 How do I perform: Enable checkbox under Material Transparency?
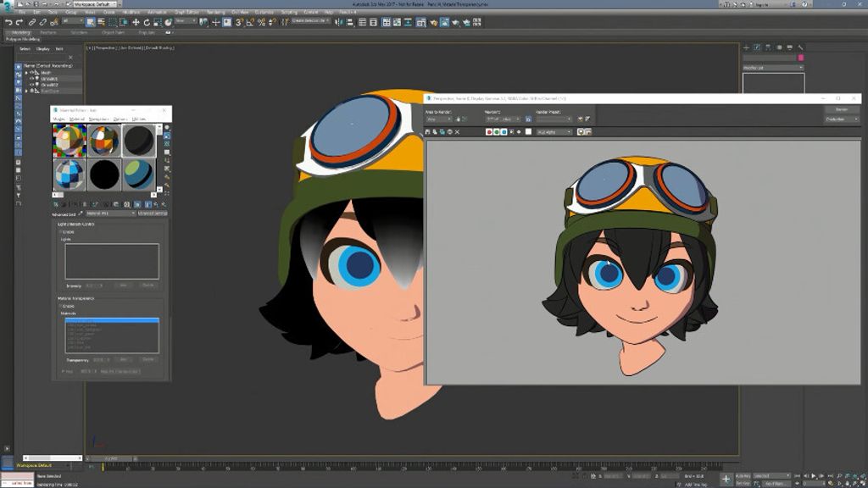click(x=60, y=306)
